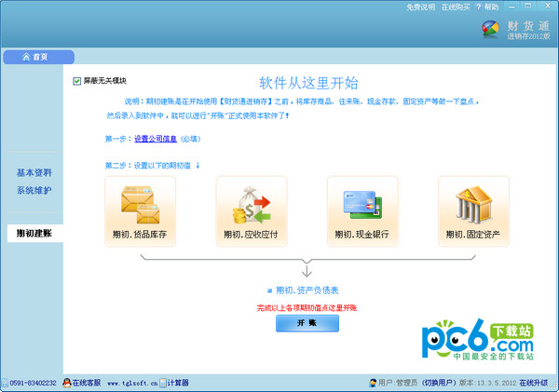Open 在线购买 in the top bar
Screen dimensions: 559x392
[x=456, y=7]
